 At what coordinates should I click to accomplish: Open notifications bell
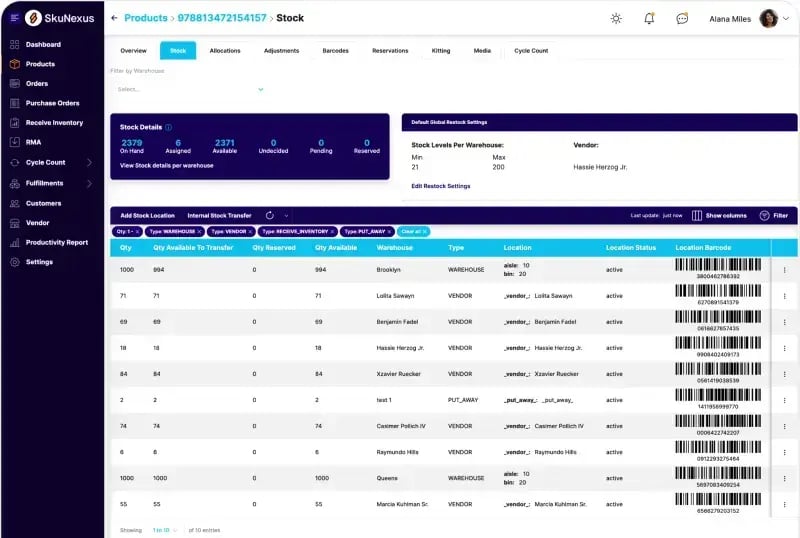(649, 18)
